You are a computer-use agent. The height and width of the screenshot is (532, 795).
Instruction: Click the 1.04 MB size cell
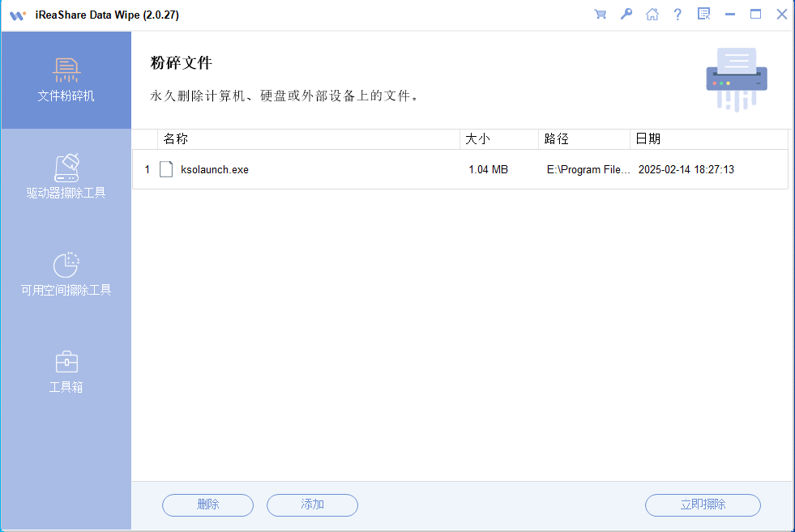click(488, 170)
